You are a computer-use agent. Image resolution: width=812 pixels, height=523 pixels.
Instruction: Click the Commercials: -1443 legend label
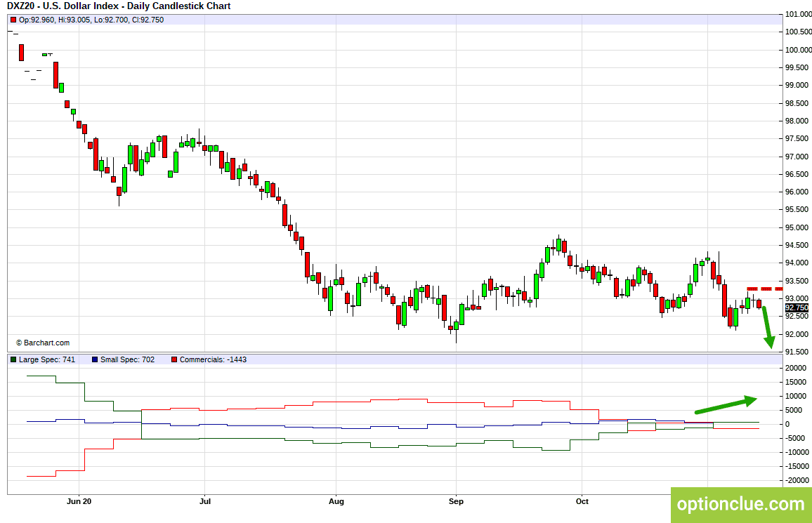(x=213, y=359)
